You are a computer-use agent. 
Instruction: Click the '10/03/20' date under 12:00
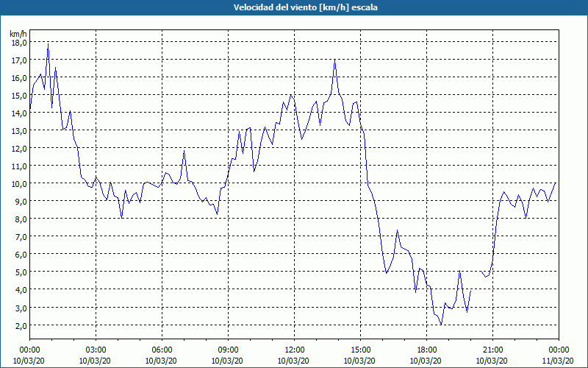click(x=293, y=361)
